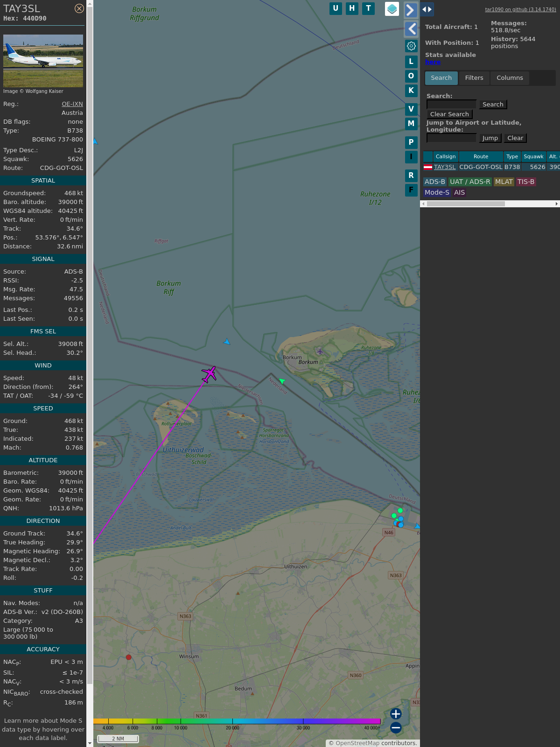Select the TAY3SL callsign row link
560x747 pixels.
(445, 167)
